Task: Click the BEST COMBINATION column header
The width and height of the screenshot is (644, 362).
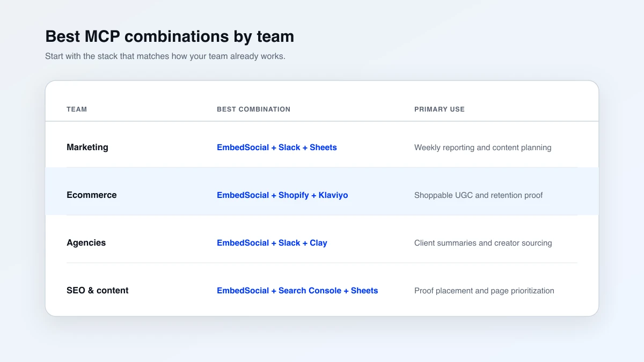Action: click(x=253, y=109)
